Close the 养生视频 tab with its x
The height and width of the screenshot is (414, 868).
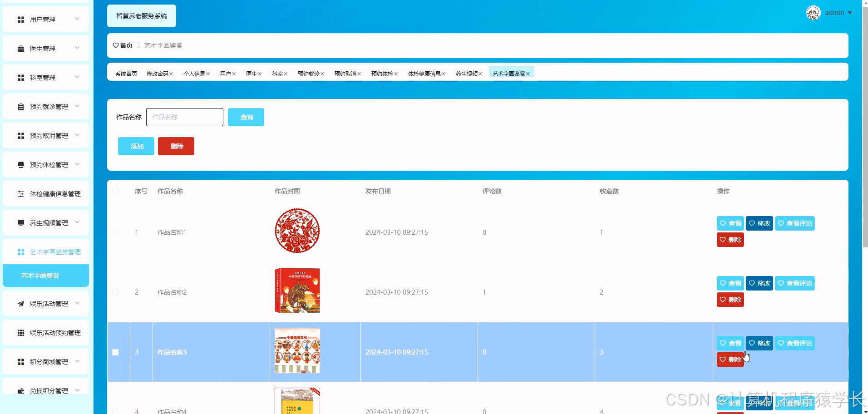click(480, 74)
